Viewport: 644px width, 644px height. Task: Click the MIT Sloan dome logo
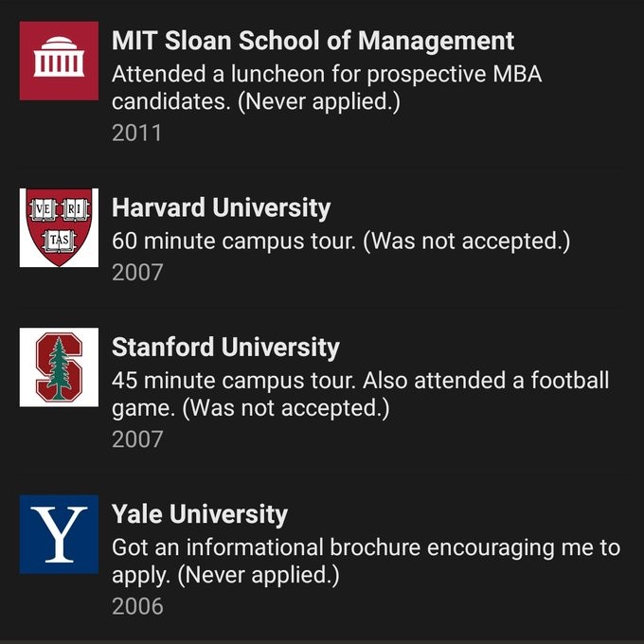(x=59, y=61)
